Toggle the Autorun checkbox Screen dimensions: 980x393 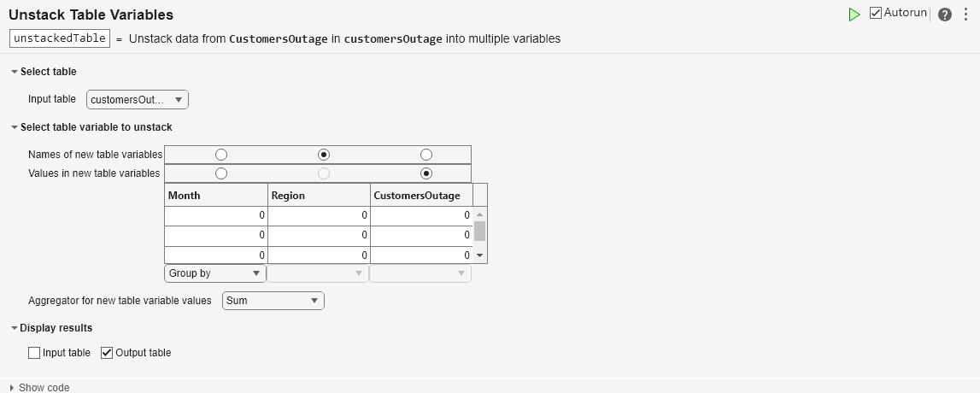coord(876,14)
